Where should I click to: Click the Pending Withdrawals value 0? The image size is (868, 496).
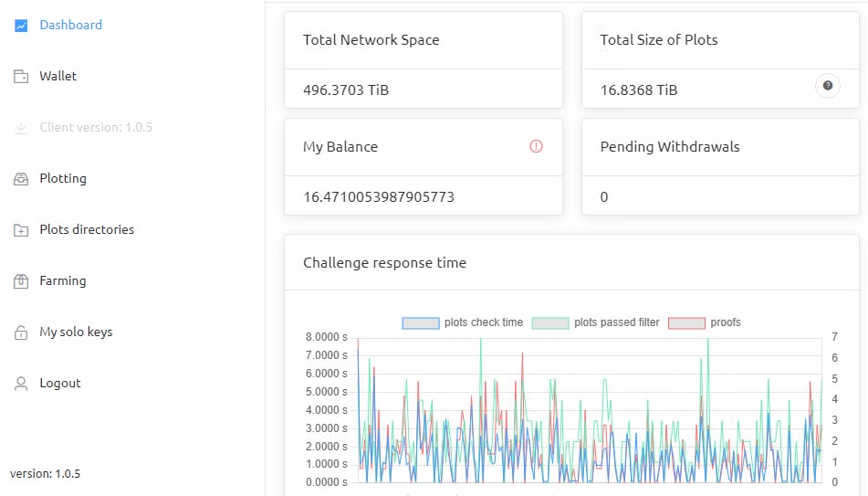pos(604,196)
